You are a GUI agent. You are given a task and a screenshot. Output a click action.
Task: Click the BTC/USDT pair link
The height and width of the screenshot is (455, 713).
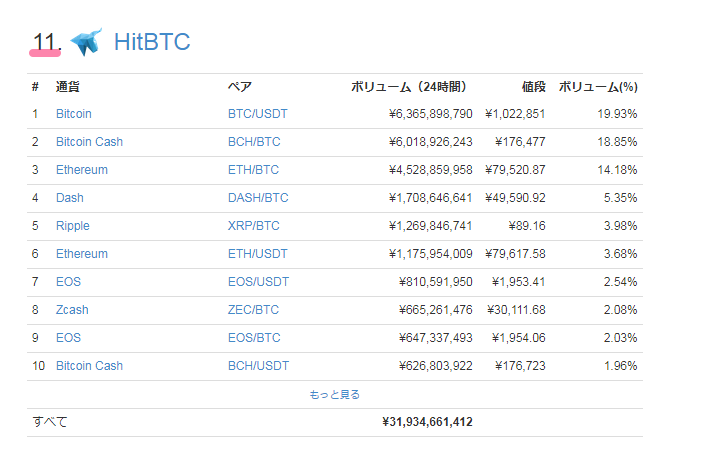[256, 114]
